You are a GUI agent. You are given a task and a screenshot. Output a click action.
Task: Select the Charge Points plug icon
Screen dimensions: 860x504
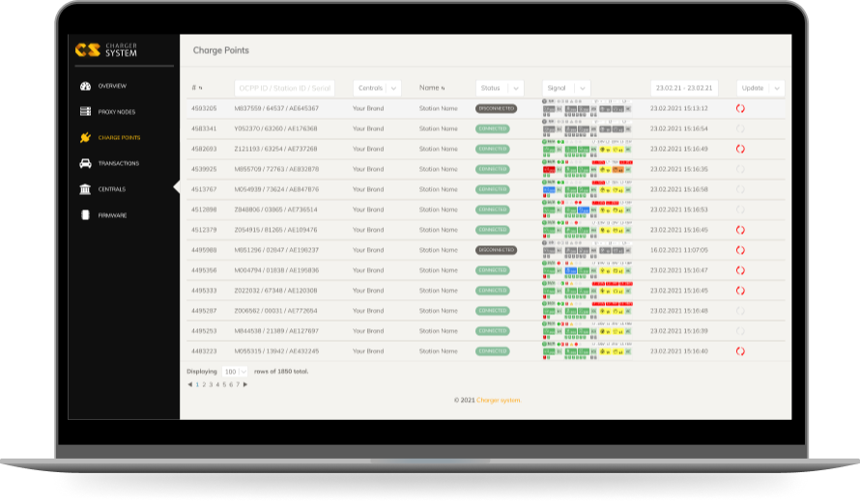[x=85, y=138]
